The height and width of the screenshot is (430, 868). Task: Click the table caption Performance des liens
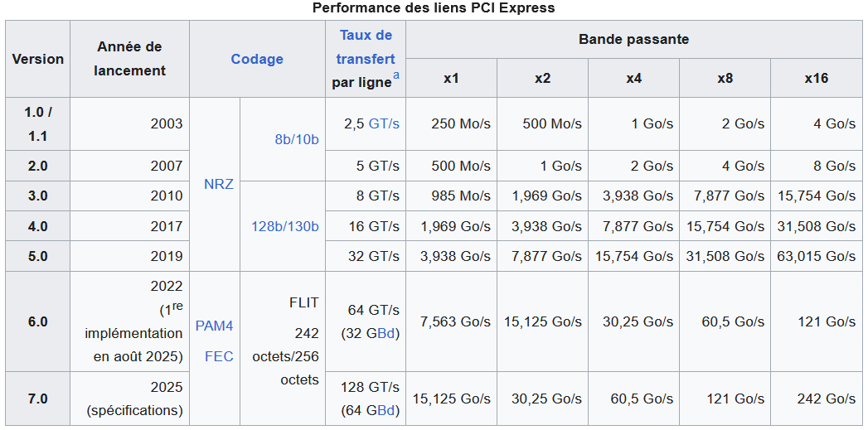pyautogui.click(x=434, y=7)
